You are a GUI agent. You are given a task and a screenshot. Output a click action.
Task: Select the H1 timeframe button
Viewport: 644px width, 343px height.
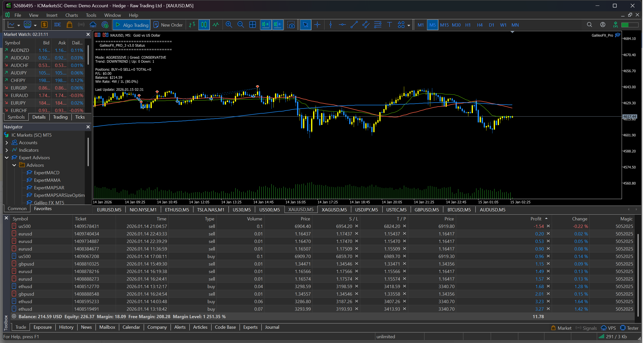click(x=468, y=25)
